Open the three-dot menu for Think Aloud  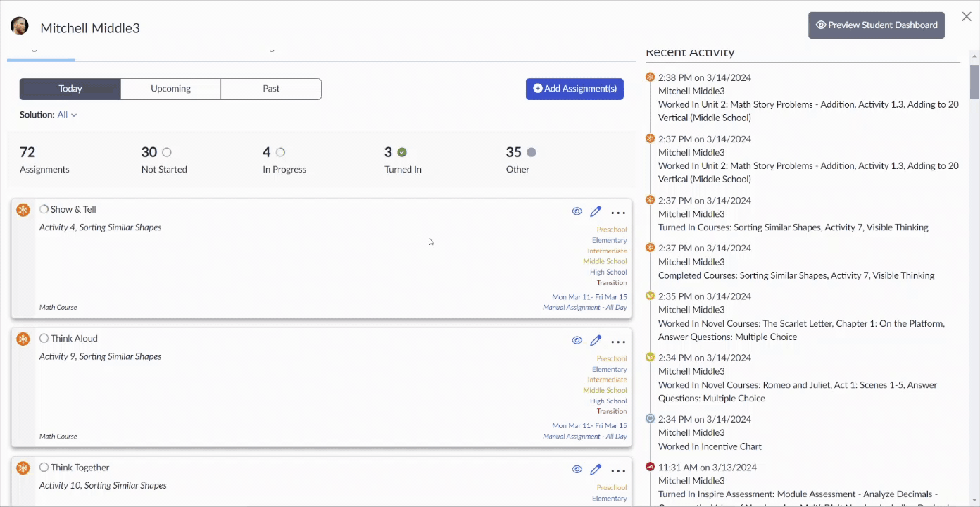pos(618,342)
